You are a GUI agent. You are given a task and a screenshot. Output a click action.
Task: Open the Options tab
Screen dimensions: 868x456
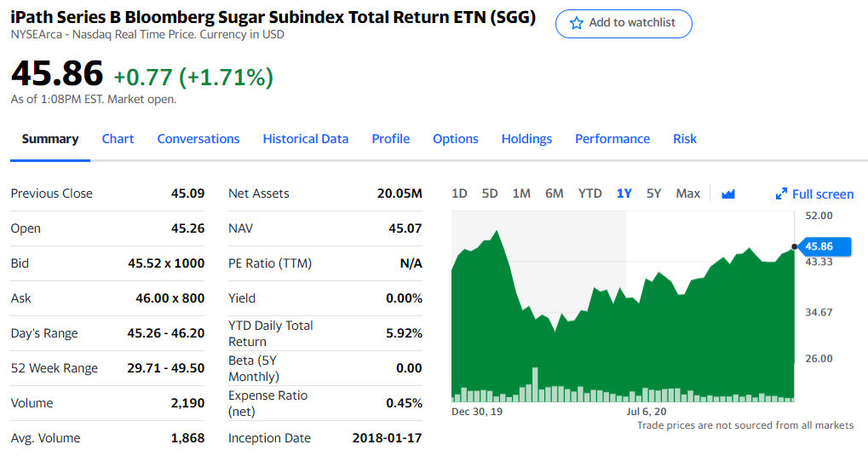pyautogui.click(x=455, y=139)
